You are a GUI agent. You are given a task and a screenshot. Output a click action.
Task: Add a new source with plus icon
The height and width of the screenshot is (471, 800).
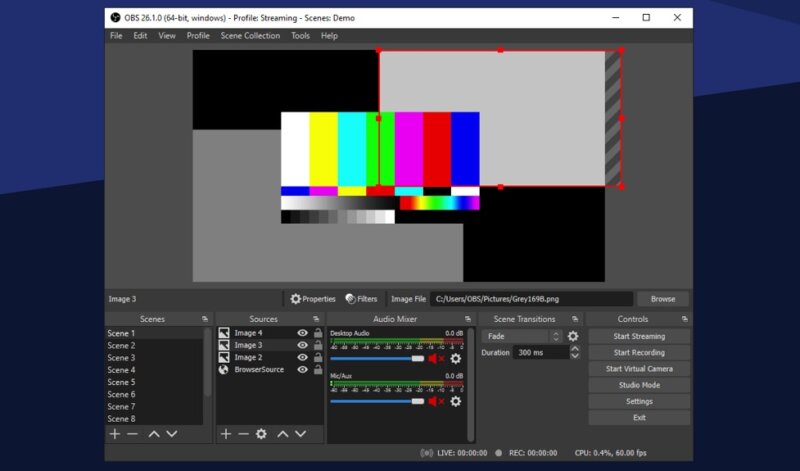(226, 434)
